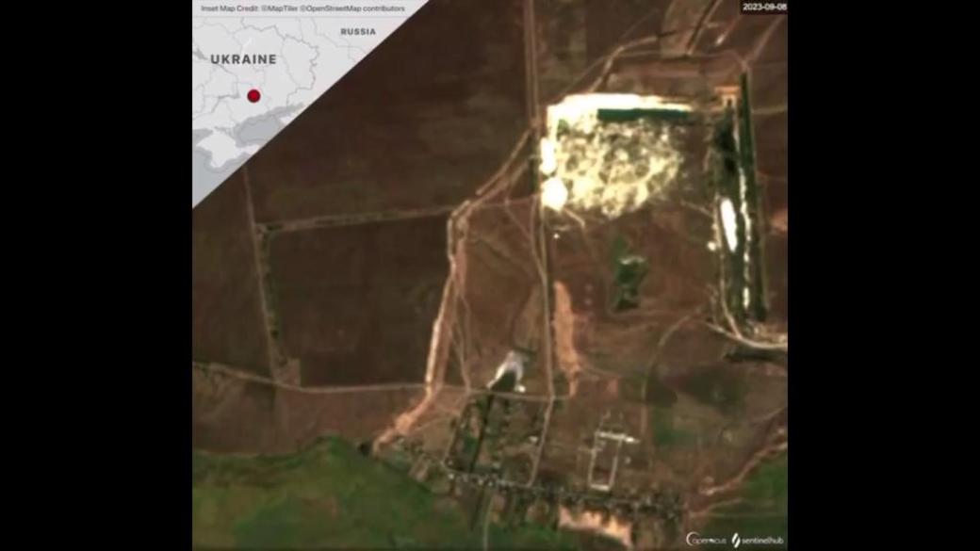Open the @OpenStreetMap contributors credit link
The image size is (980, 551).
pyautogui.click(x=351, y=8)
